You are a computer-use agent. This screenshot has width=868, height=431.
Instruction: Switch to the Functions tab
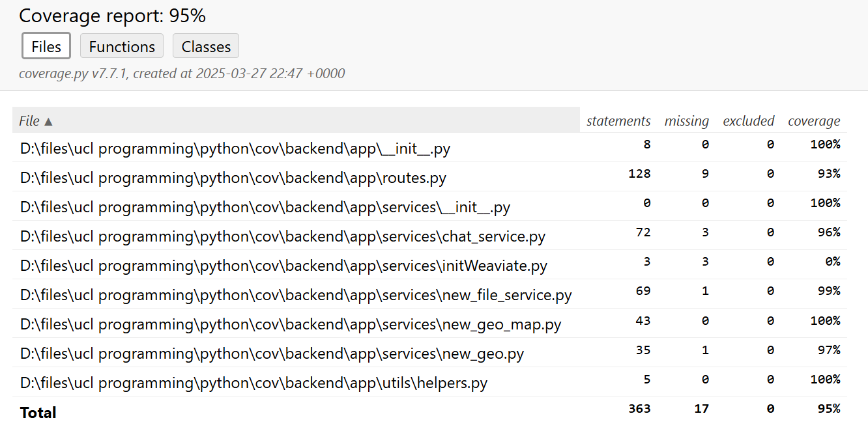click(x=122, y=46)
